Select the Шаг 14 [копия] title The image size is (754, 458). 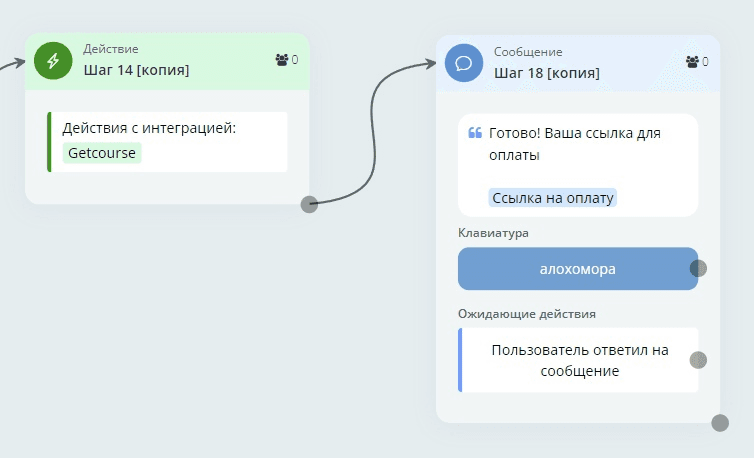pos(136,70)
